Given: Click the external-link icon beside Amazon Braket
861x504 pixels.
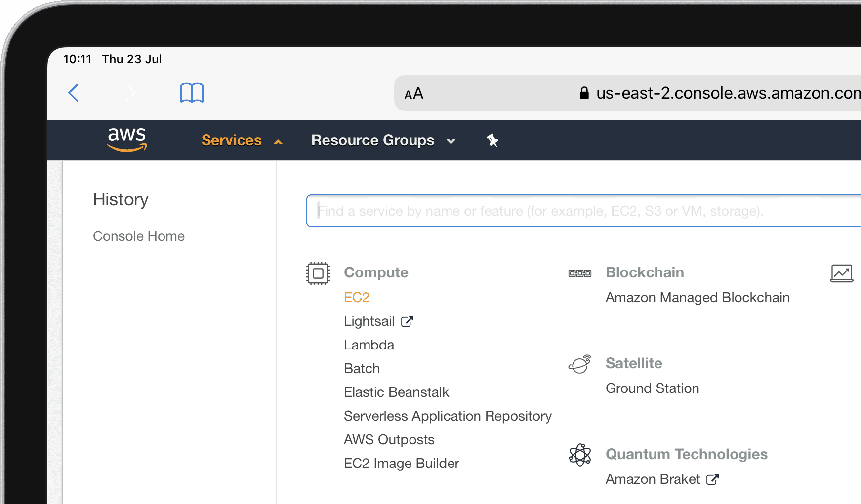Looking at the screenshot, I should coord(712,479).
